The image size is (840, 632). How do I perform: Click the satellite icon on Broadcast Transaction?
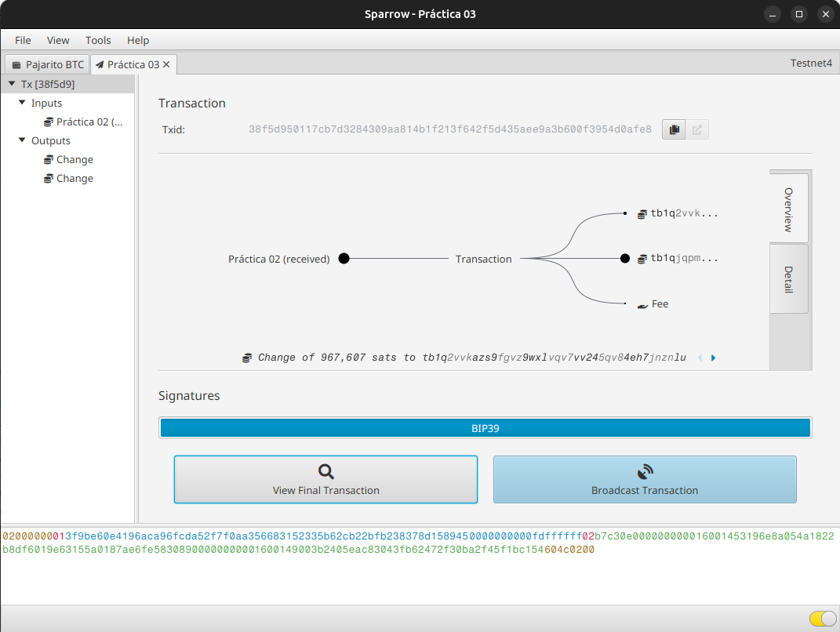coord(645,471)
